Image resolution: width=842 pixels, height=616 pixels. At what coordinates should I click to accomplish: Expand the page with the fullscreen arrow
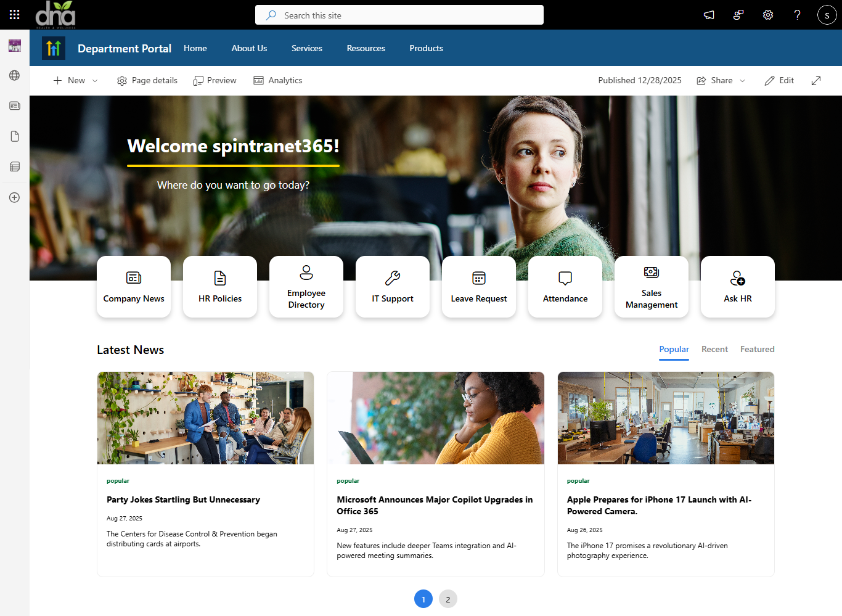point(816,80)
